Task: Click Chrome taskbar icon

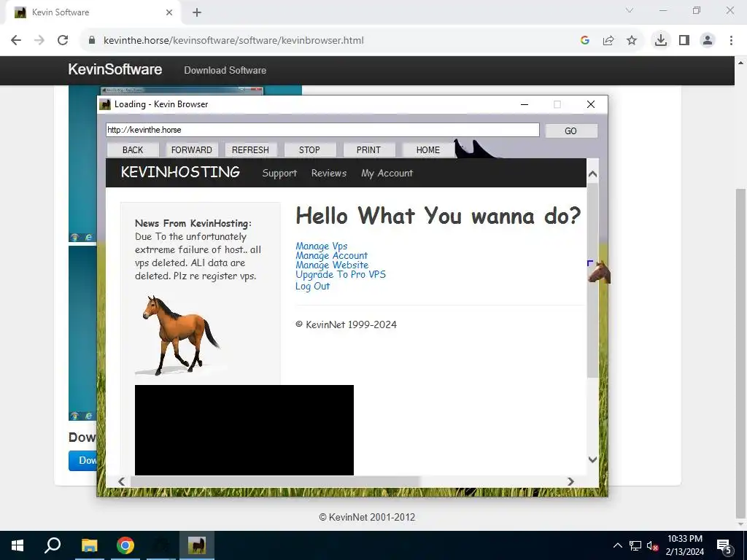Action: [x=125, y=545]
